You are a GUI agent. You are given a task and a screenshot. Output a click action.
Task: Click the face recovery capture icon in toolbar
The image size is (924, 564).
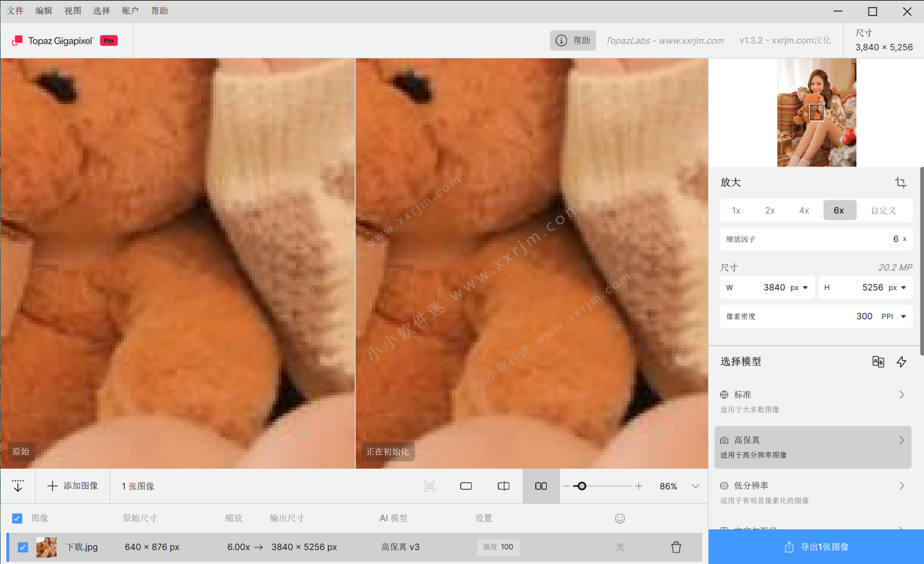click(x=429, y=486)
